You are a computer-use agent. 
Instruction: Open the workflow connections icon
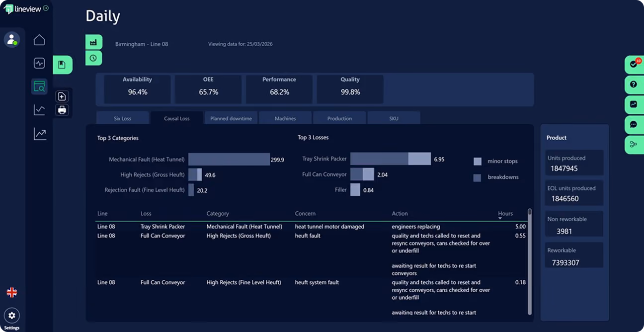point(634,145)
